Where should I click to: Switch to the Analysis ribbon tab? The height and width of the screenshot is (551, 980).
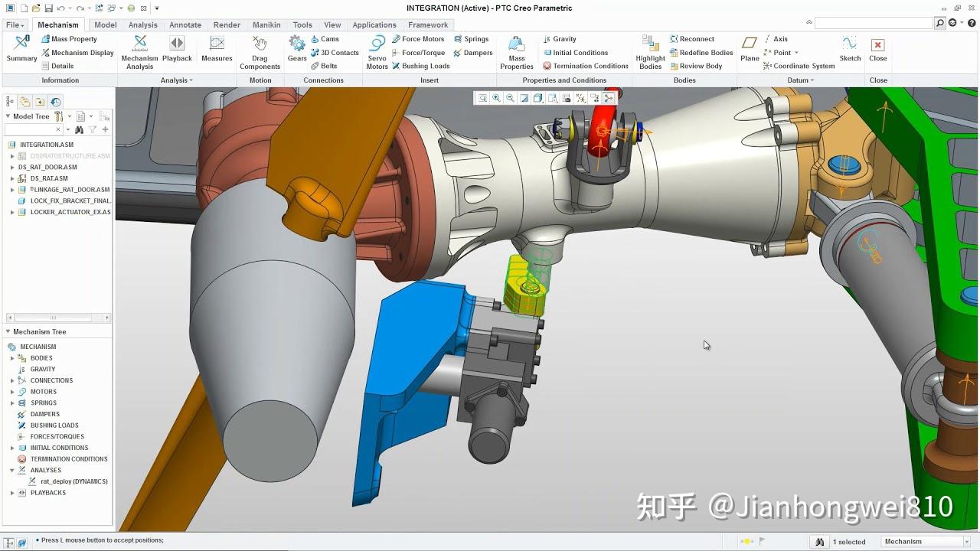[x=142, y=24]
